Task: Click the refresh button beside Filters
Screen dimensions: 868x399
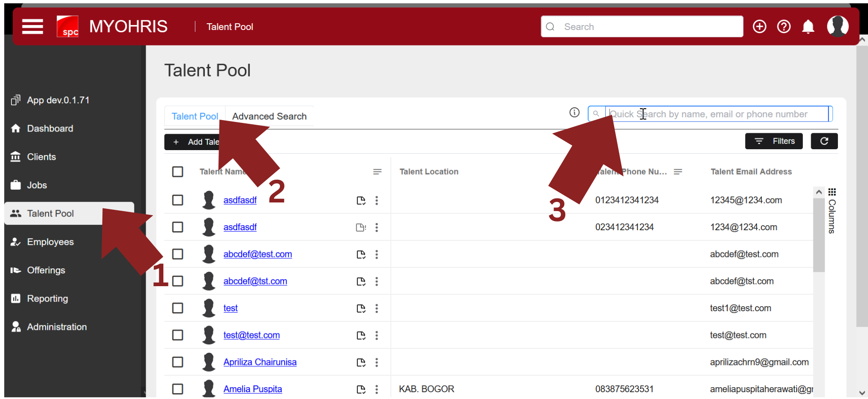Action: click(824, 141)
